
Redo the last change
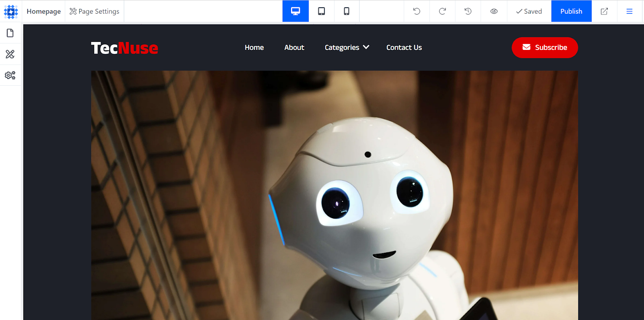pos(442,11)
